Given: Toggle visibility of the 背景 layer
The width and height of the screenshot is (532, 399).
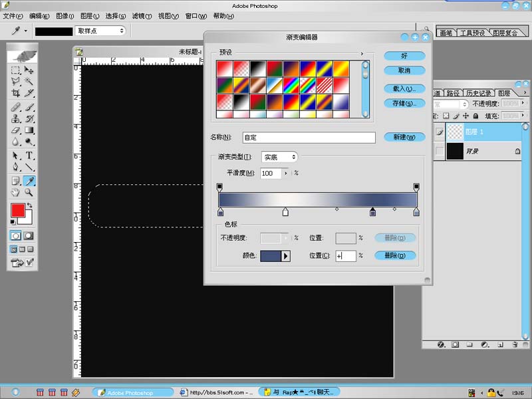Looking at the screenshot, I should coord(439,152).
